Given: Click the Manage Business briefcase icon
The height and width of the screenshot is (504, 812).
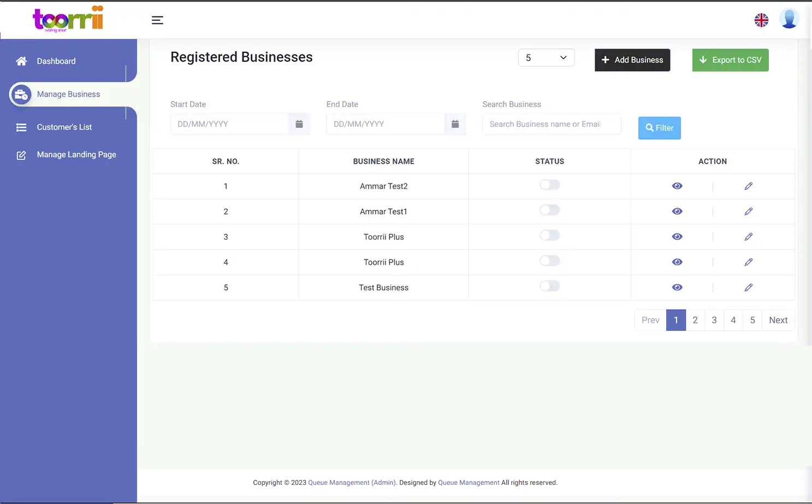Looking at the screenshot, I should [21, 94].
